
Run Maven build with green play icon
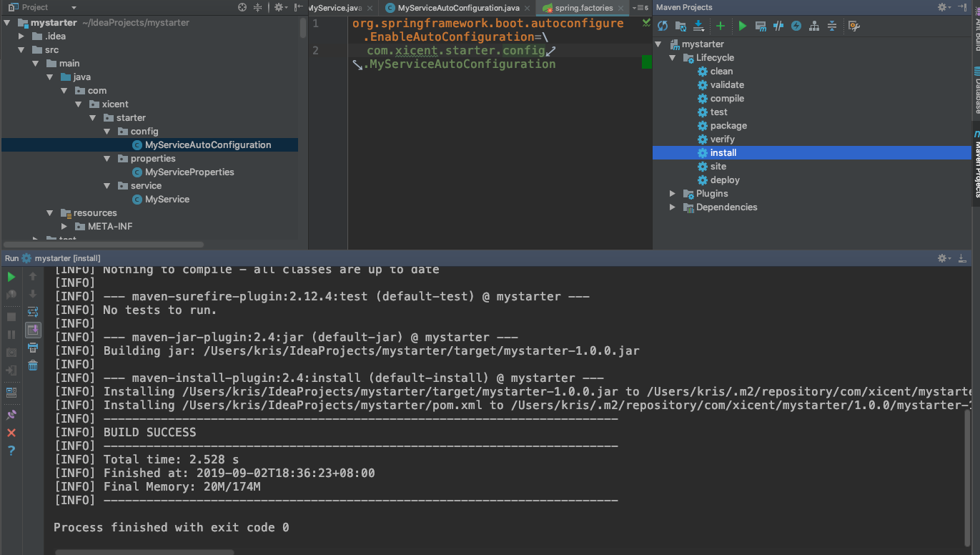pos(742,26)
